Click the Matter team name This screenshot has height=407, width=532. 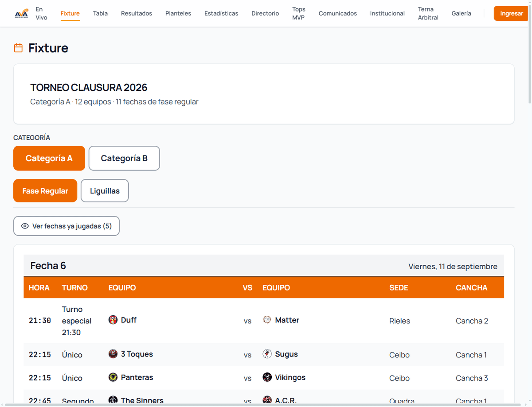287,320
